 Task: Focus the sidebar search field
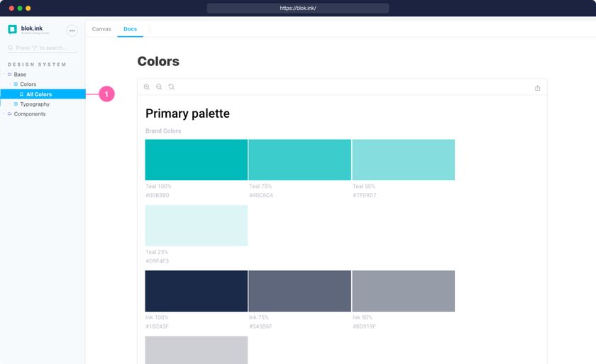(43, 48)
